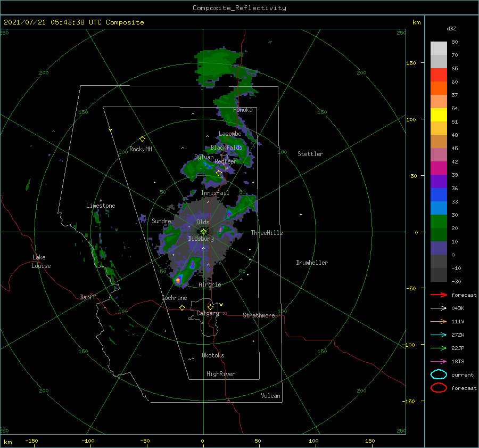Click the 04DK legend label
Image resolution: width=479 pixels, height=448 pixels.
coord(458,308)
